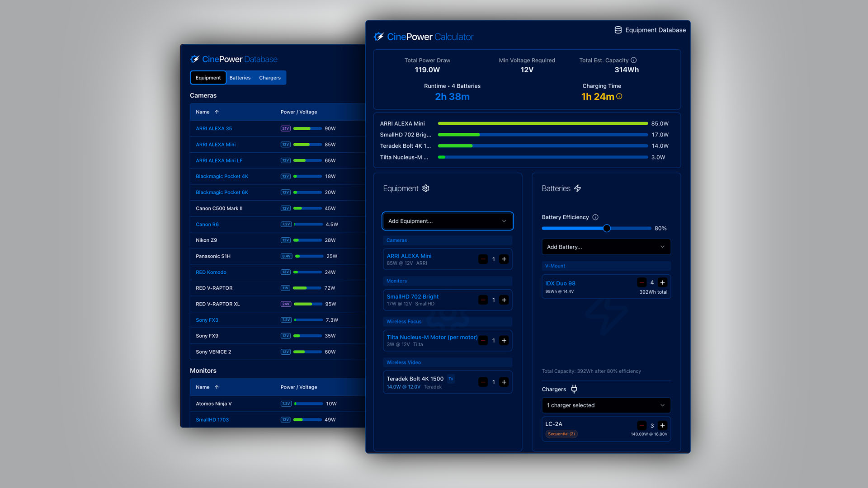
Task: Click the 24V badge on RED V-RAPTOR XL
Action: (x=286, y=304)
